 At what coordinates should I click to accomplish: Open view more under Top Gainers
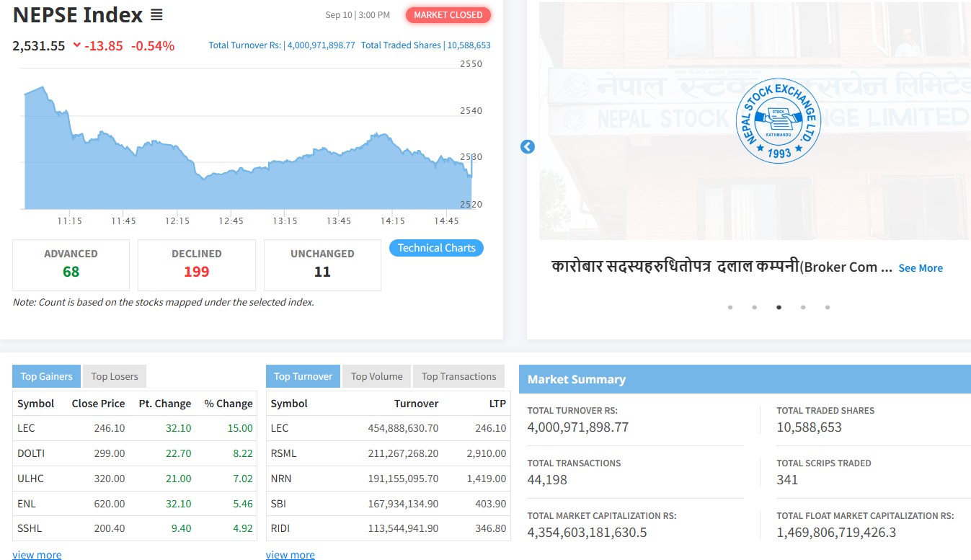point(37,555)
